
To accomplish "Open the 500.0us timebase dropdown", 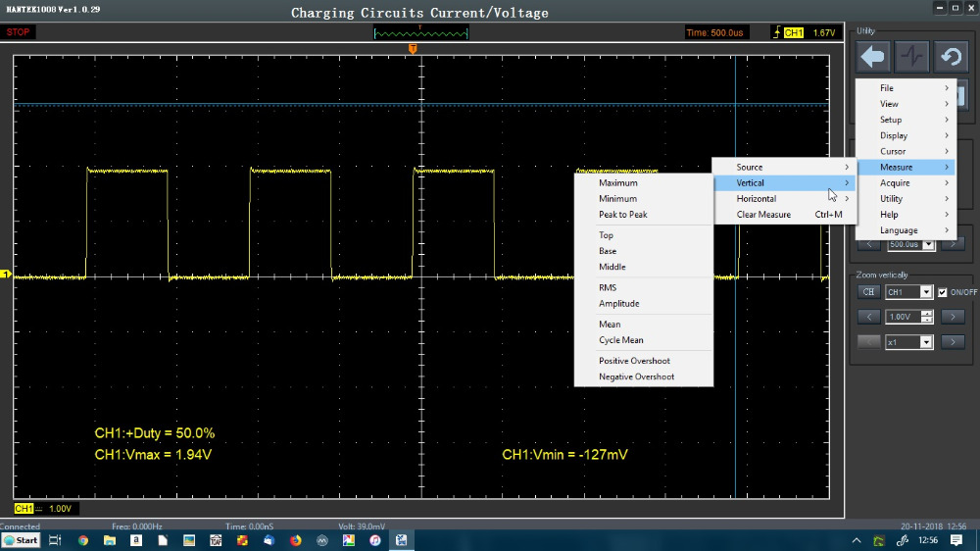I will [927, 244].
